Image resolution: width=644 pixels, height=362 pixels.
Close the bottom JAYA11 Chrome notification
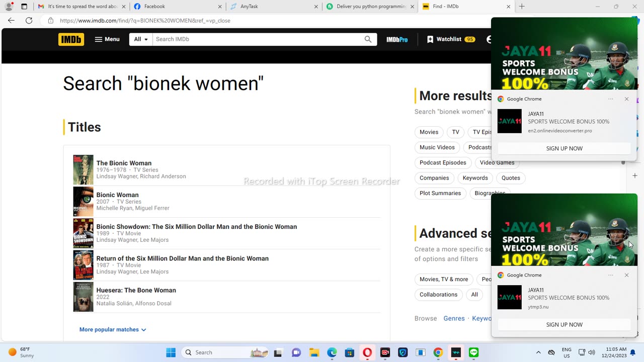(x=626, y=275)
